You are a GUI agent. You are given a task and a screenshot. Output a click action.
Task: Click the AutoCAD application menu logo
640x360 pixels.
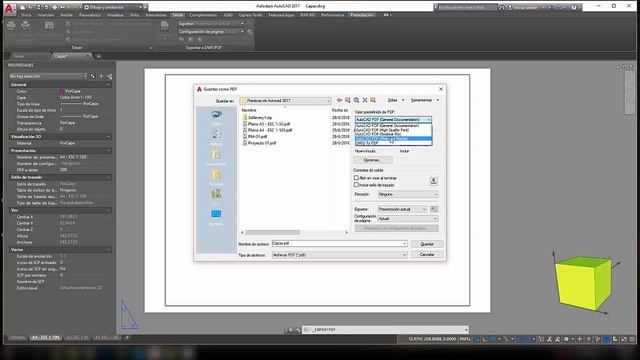(9, 8)
